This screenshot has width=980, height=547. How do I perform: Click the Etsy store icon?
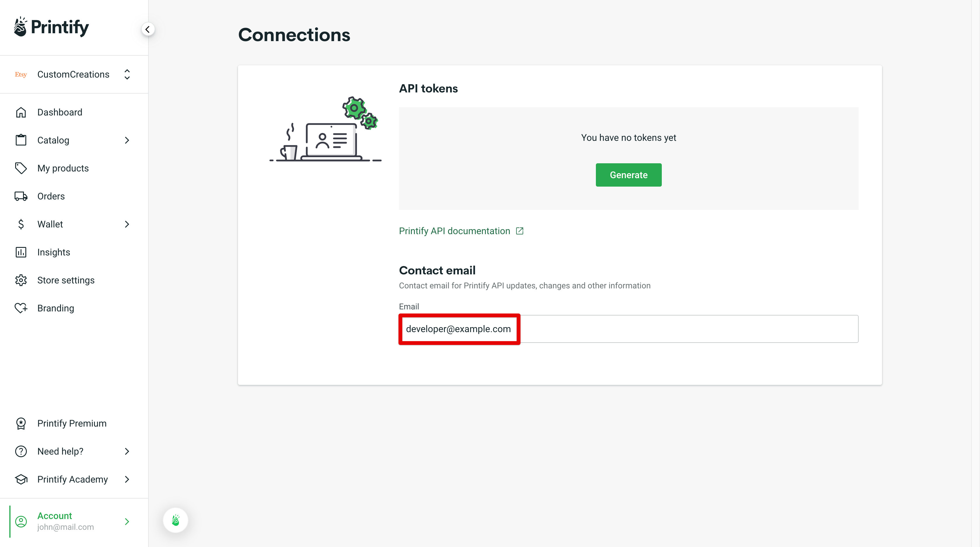point(20,74)
